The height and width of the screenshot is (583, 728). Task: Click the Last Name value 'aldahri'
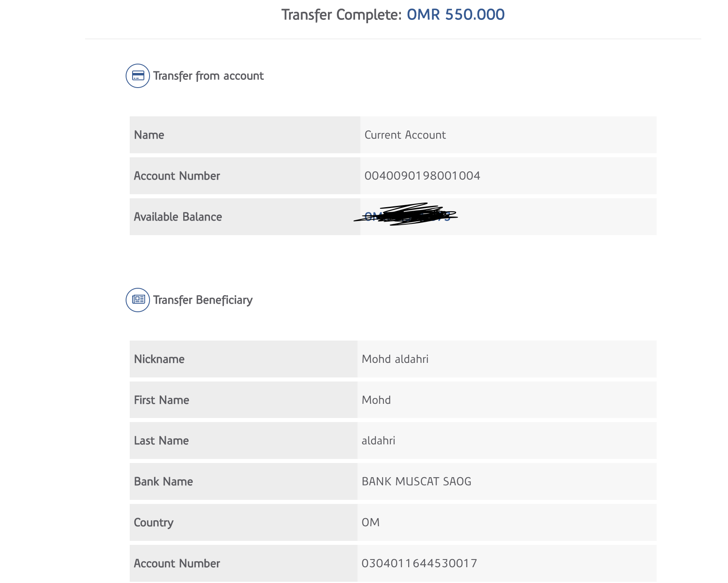(378, 441)
